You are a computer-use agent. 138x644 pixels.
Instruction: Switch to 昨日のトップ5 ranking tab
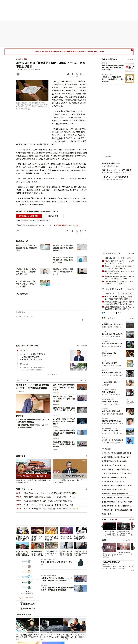[x=126, y=258]
